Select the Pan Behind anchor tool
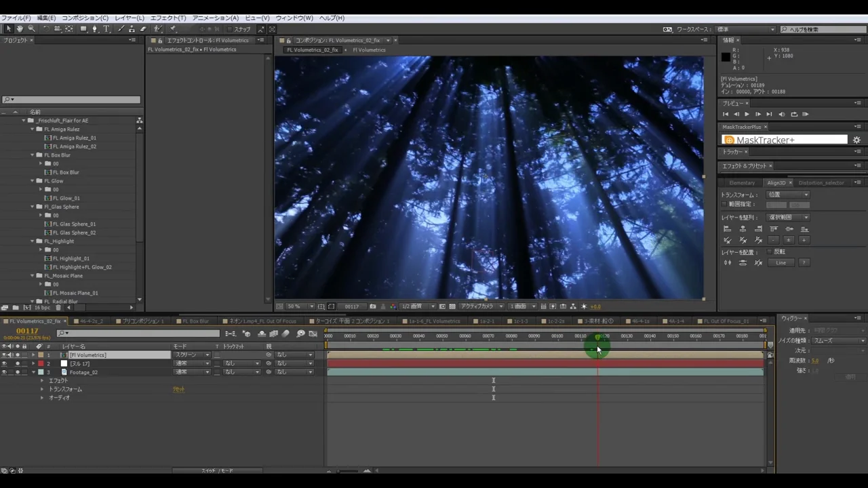This screenshot has width=868, height=488. click(69, 29)
